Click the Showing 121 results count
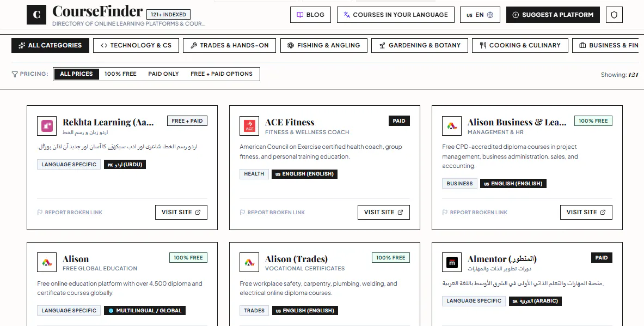644x326 pixels. [x=620, y=75]
